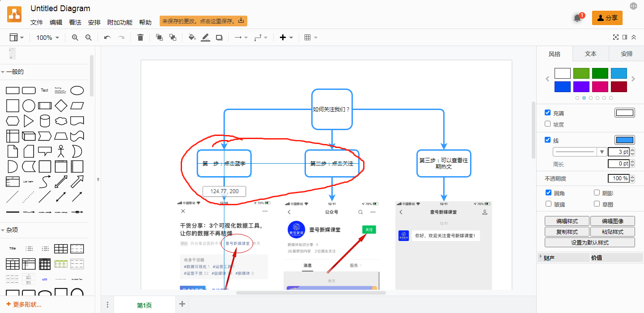Open the language globe icon

pos(634,6)
